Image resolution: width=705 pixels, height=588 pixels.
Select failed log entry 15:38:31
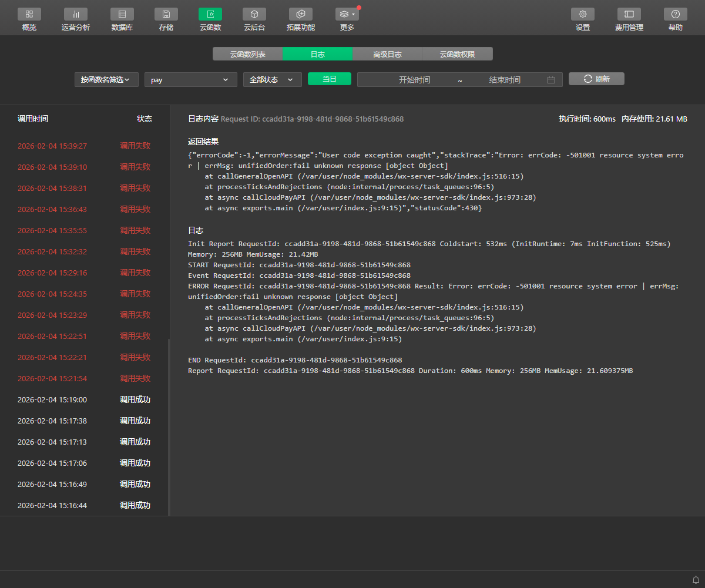(x=85, y=188)
